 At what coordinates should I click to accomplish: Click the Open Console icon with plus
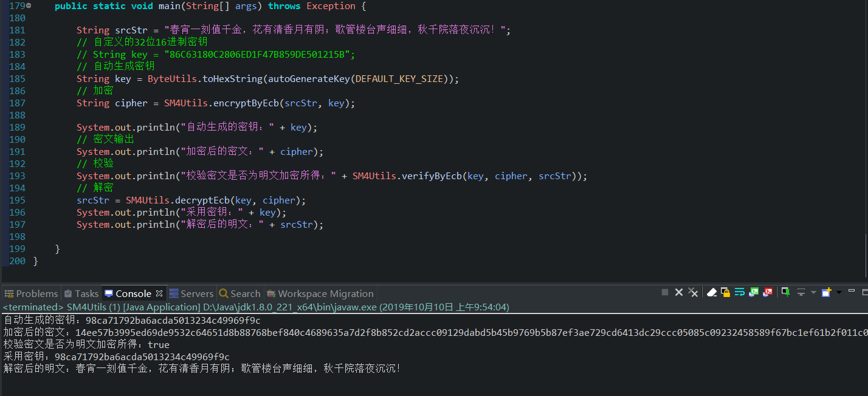coord(827,292)
